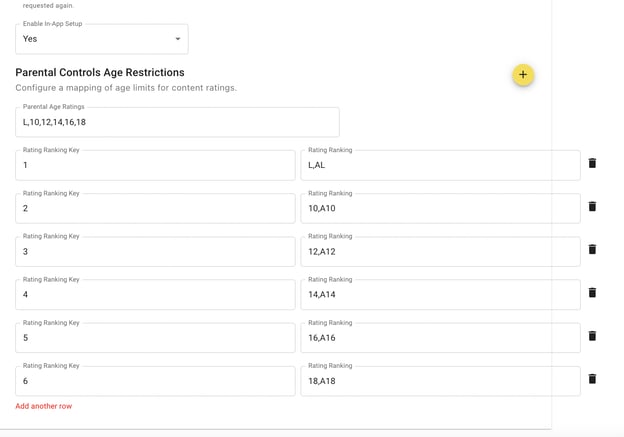Trash the 18,A18 rating row
Viewport: 624px width, 437px height.
(x=592, y=379)
